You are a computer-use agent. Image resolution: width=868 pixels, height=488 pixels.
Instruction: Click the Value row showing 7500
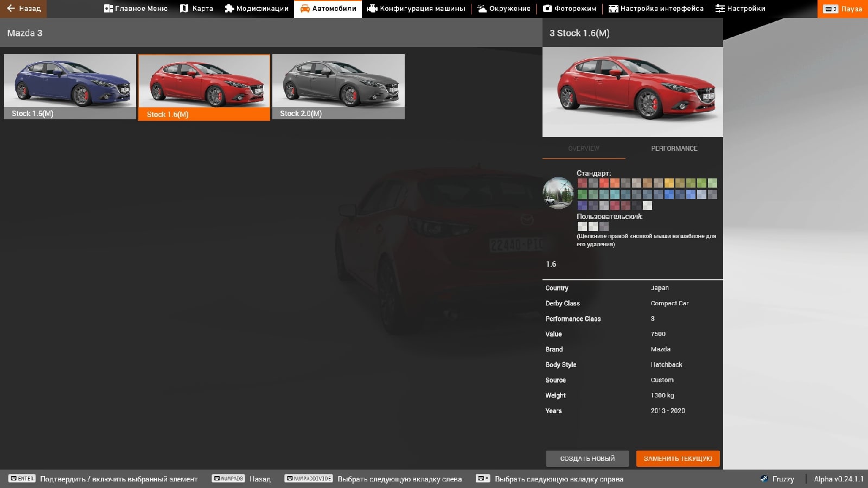point(633,334)
